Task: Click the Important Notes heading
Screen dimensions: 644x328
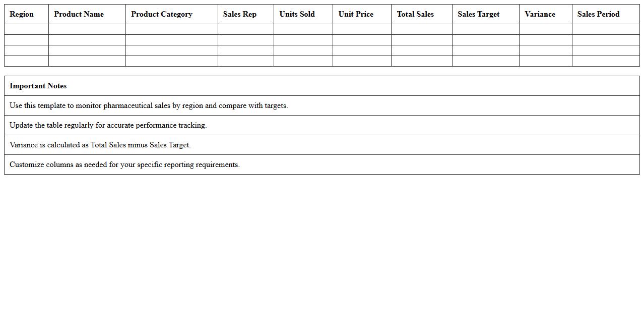Action: tap(38, 86)
